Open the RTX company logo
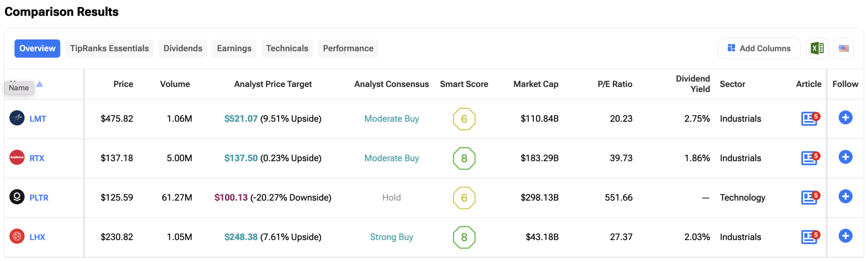Screen dimensions: 868x261 [x=17, y=157]
